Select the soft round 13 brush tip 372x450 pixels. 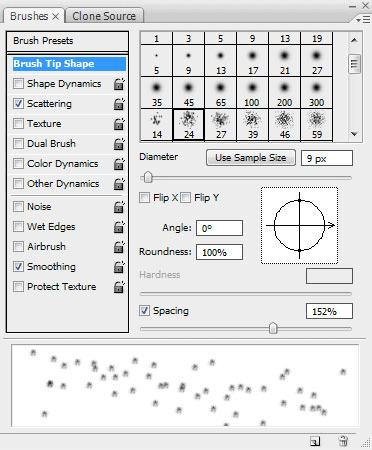tap(220, 60)
